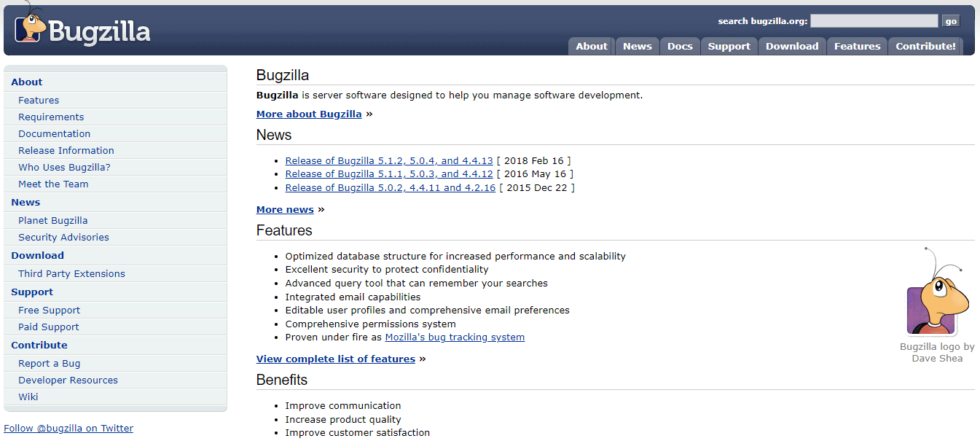
Task: Open the Wiki link in sidebar
Action: click(x=28, y=397)
